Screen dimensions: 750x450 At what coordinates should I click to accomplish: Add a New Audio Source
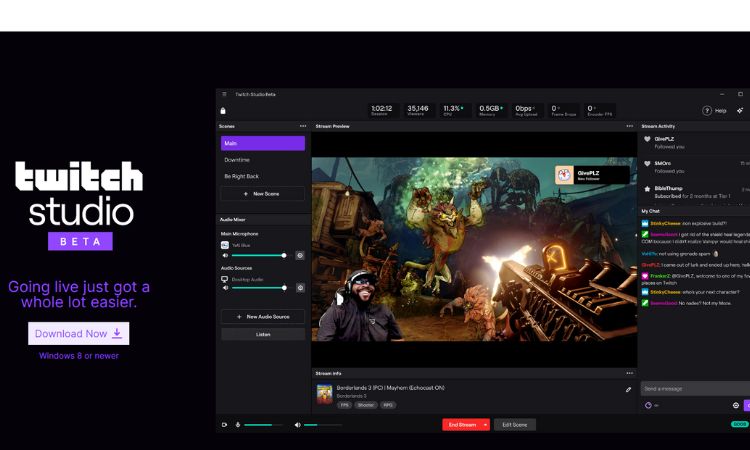click(x=263, y=317)
